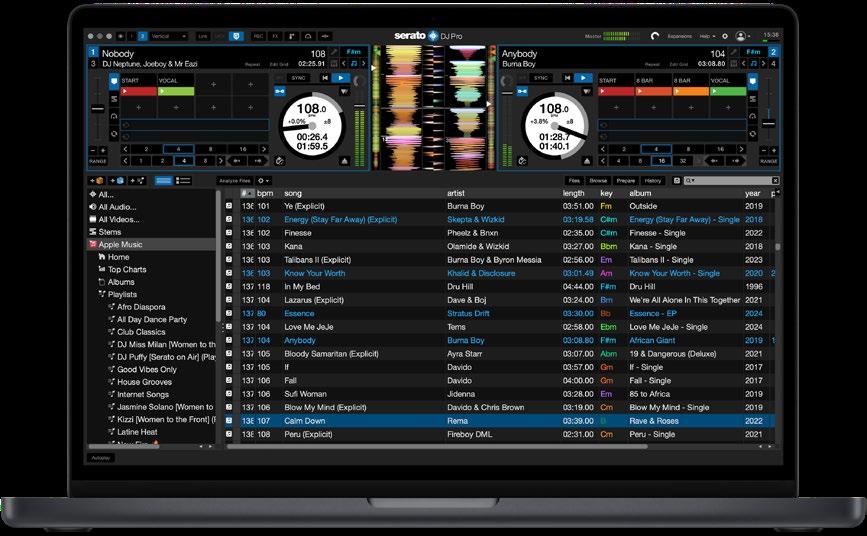Screen dimensions: 867x536
Task: Open the user account profile icon
Action: (x=741, y=36)
